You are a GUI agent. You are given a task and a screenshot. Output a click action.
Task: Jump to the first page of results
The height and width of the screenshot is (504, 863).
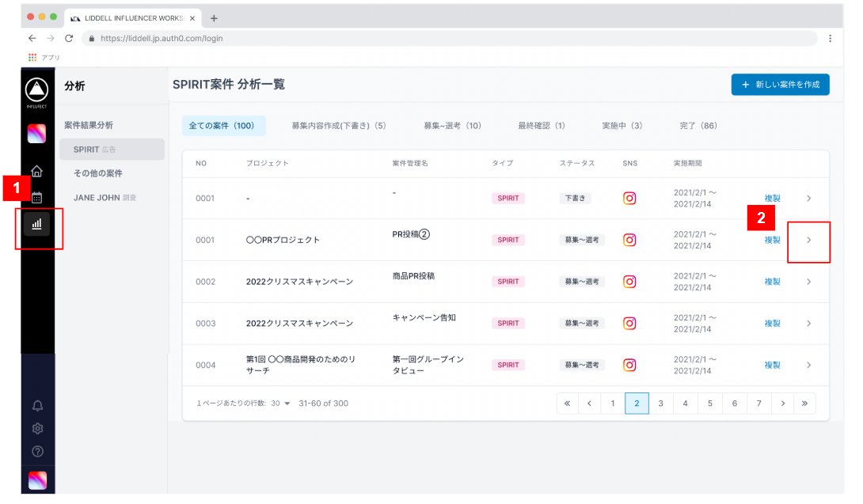tap(568, 404)
